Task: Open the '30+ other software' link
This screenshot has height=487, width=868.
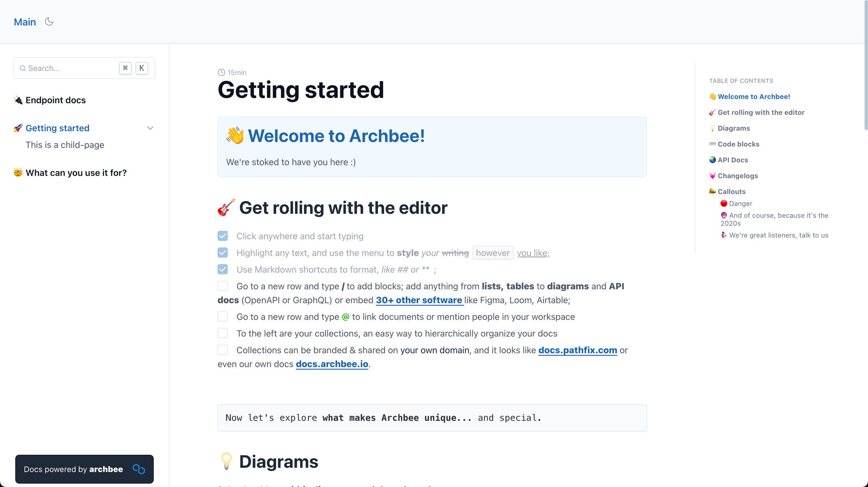Action: click(419, 300)
